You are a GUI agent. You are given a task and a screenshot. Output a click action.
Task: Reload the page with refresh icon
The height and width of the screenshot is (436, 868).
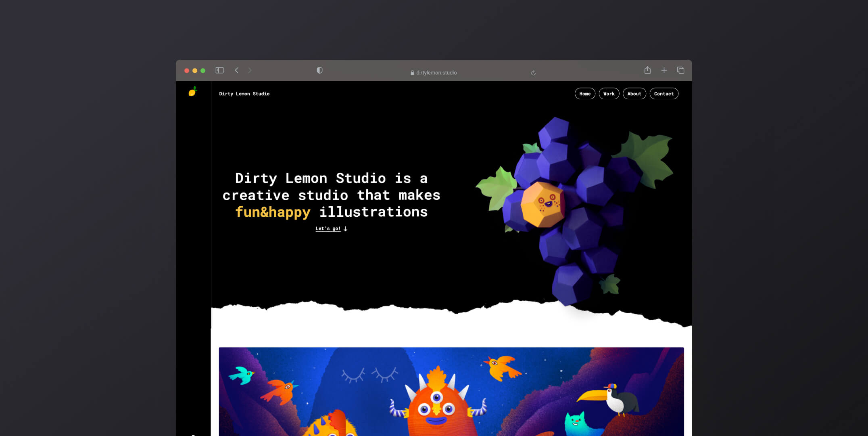pos(533,73)
